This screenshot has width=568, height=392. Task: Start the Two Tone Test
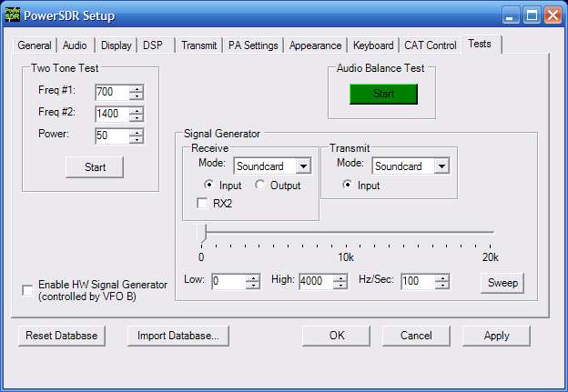click(x=94, y=167)
